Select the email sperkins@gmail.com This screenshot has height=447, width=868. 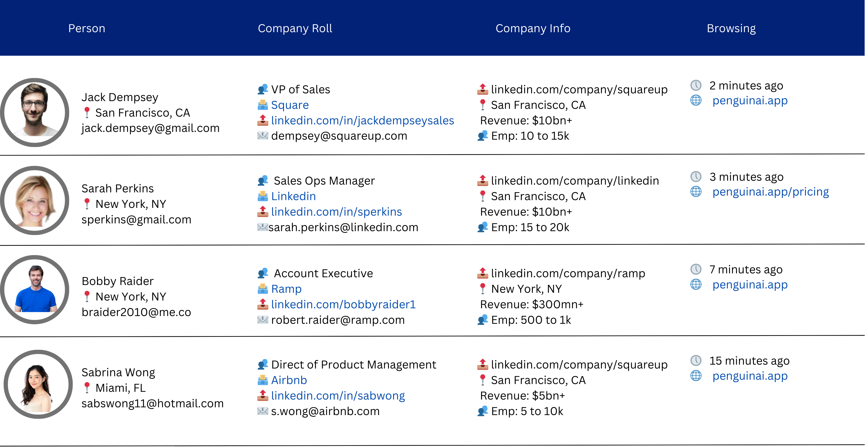click(136, 220)
